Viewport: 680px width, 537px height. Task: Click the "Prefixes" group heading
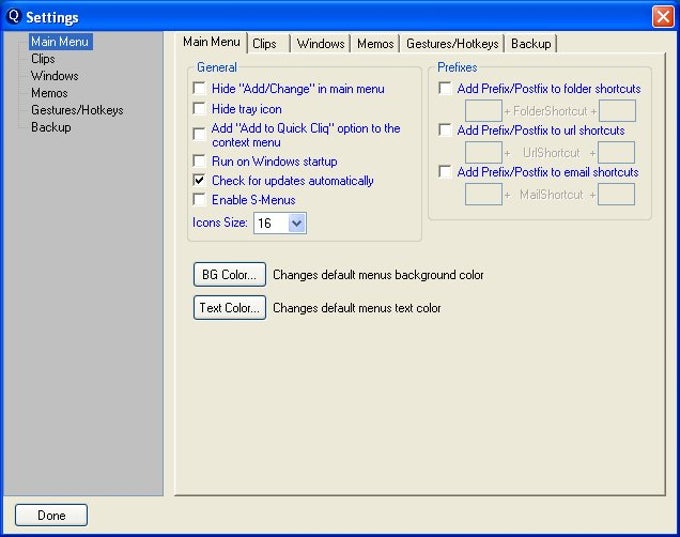(457, 67)
